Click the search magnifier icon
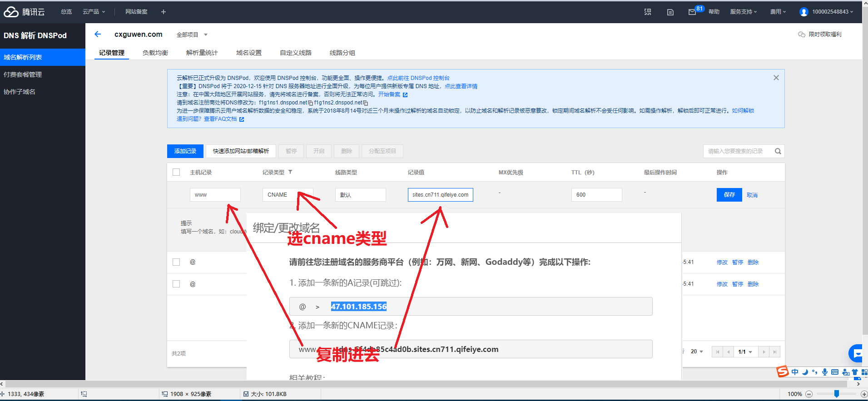Image resolution: width=868 pixels, height=401 pixels. [x=778, y=151]
